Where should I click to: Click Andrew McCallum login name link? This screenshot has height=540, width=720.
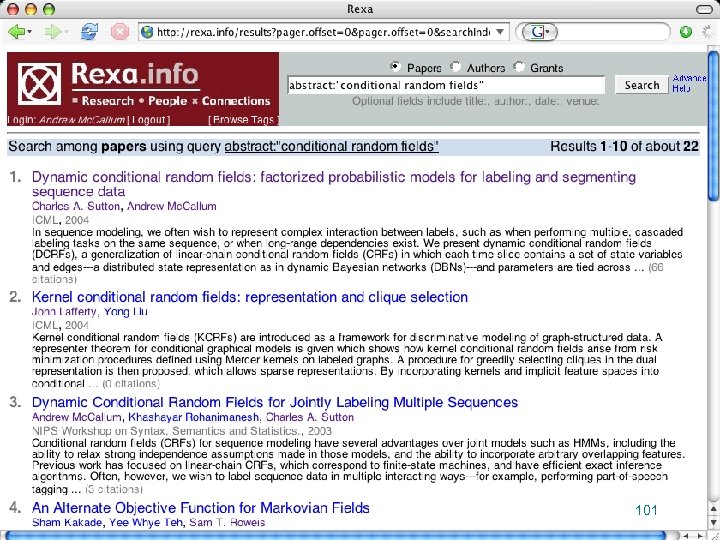click(x=82, y=120)
